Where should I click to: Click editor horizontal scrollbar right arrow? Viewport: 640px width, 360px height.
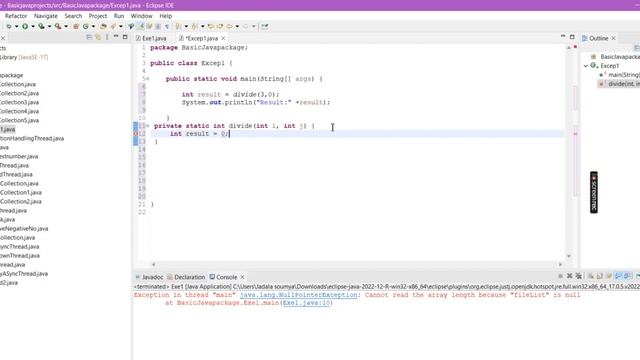(x=560, y=264)
